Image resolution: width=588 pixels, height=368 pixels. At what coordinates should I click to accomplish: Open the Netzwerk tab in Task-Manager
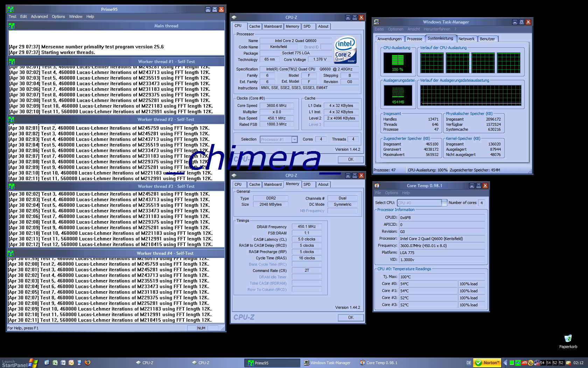click(467, 39)
